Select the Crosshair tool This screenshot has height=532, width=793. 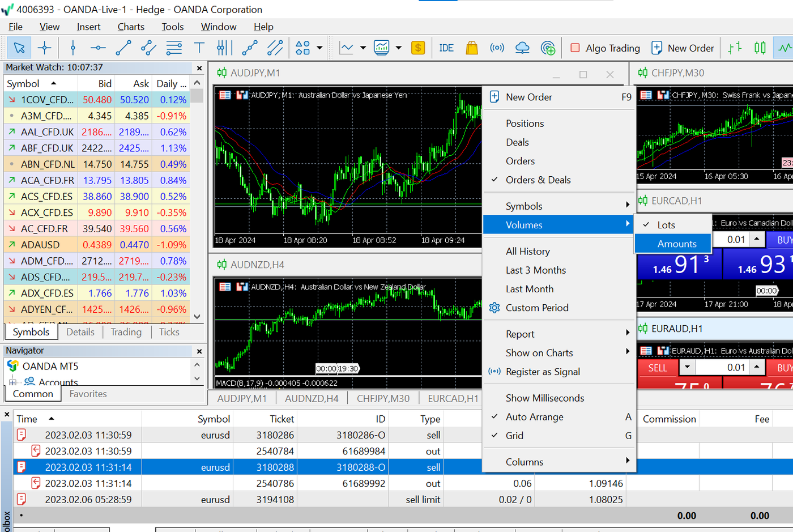(x=44, y=48)
